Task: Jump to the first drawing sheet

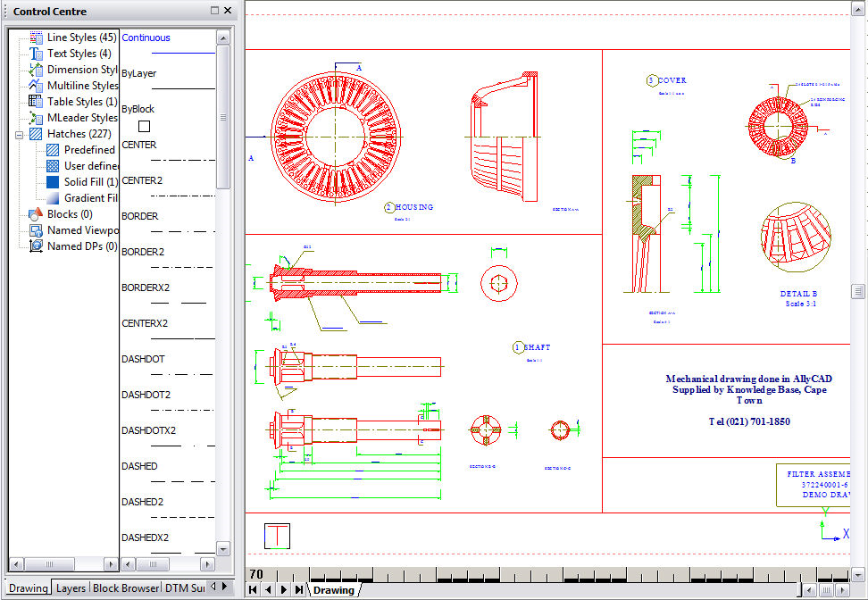Action: point(254,589)
